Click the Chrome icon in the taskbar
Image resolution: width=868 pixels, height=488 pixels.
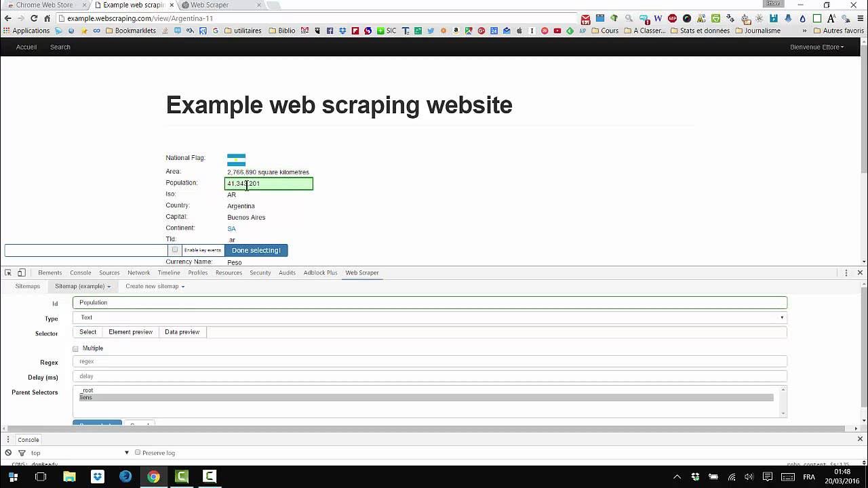point(153,476)
